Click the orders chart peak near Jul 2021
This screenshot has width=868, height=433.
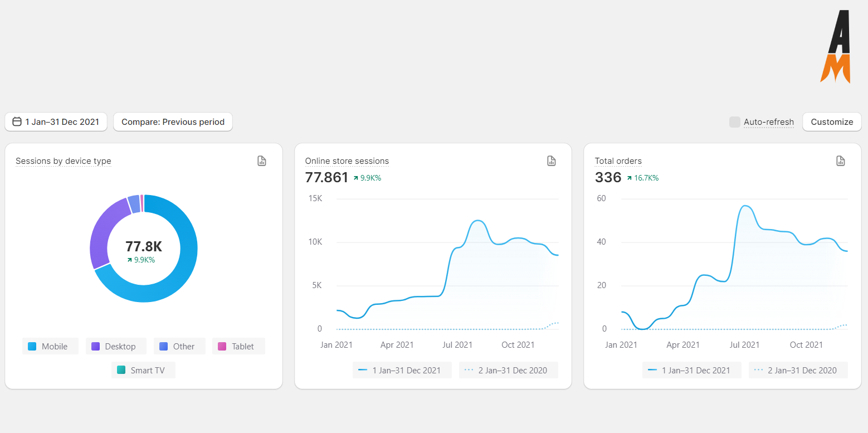coord(744,206)
